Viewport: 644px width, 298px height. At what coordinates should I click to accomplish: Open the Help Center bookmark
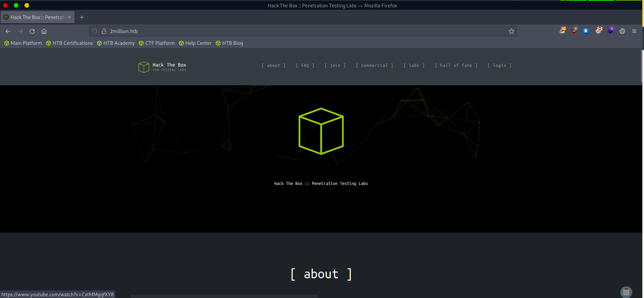(x=195, y=43)
